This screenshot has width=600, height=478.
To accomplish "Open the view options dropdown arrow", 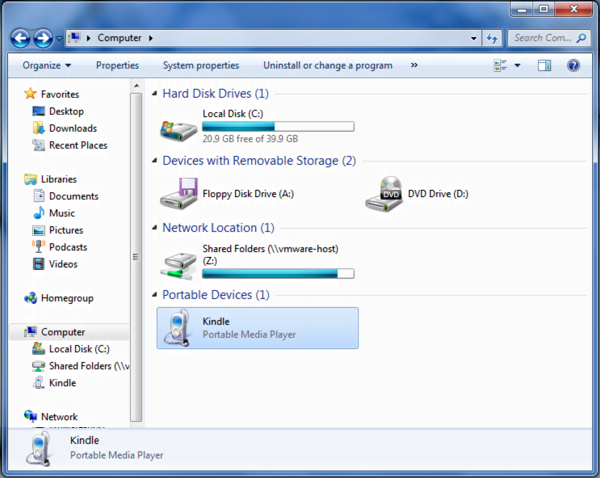I will [517, 65].
